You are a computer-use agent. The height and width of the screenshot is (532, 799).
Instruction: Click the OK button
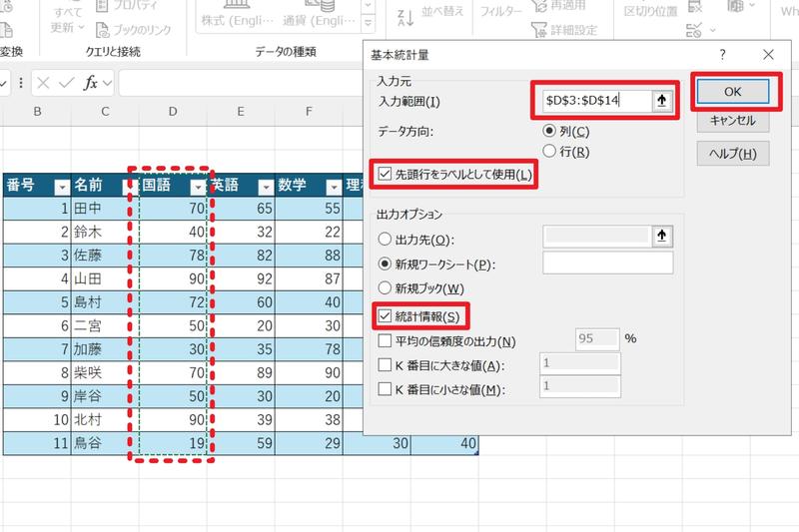(732, 92)
